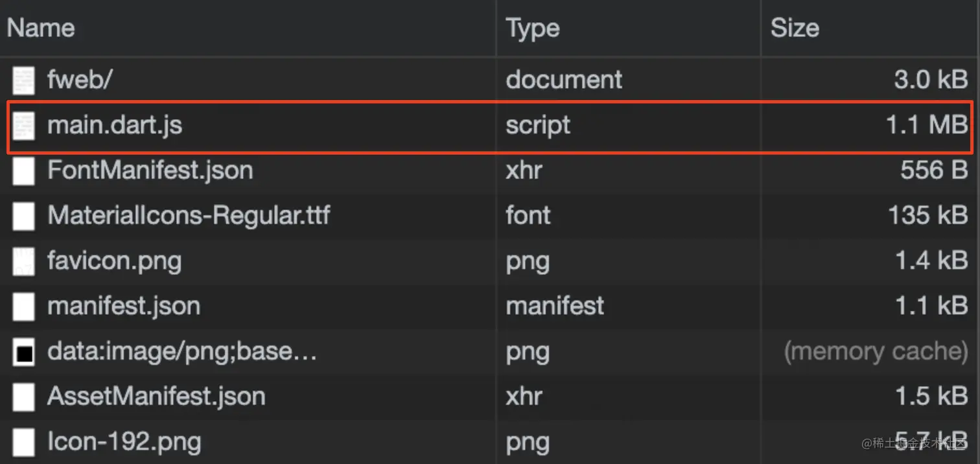Select the Icon-192.png request name
The image size is (980, 464).
[124, 442]
